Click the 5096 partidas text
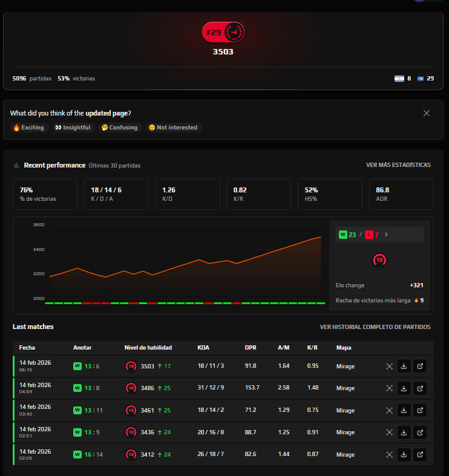 click(32, 79)
